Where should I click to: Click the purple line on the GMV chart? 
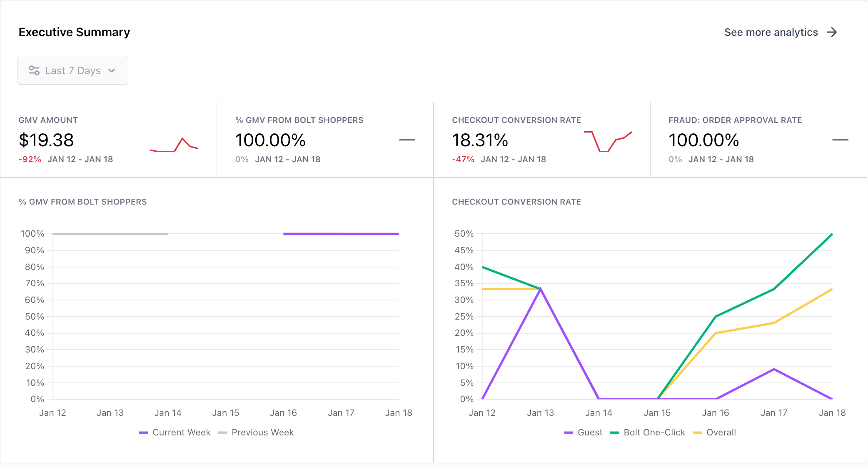(341, 234)
